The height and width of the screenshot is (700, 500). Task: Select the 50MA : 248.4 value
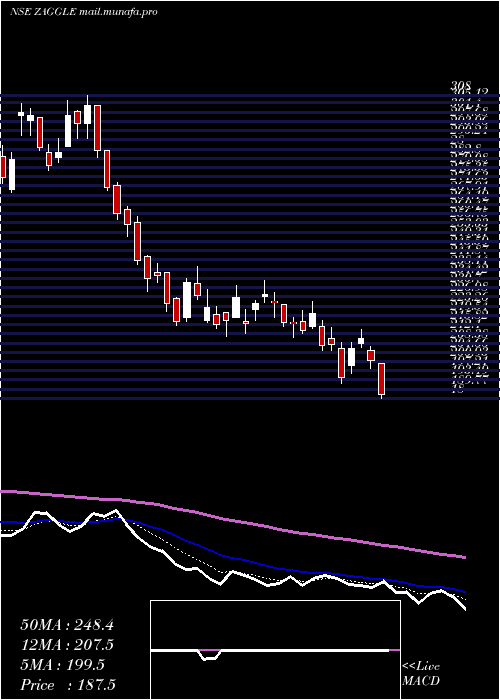(67, 625)
